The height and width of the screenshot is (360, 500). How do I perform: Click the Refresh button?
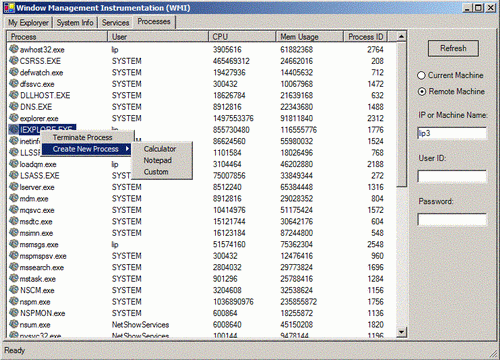tap(453, 48)
